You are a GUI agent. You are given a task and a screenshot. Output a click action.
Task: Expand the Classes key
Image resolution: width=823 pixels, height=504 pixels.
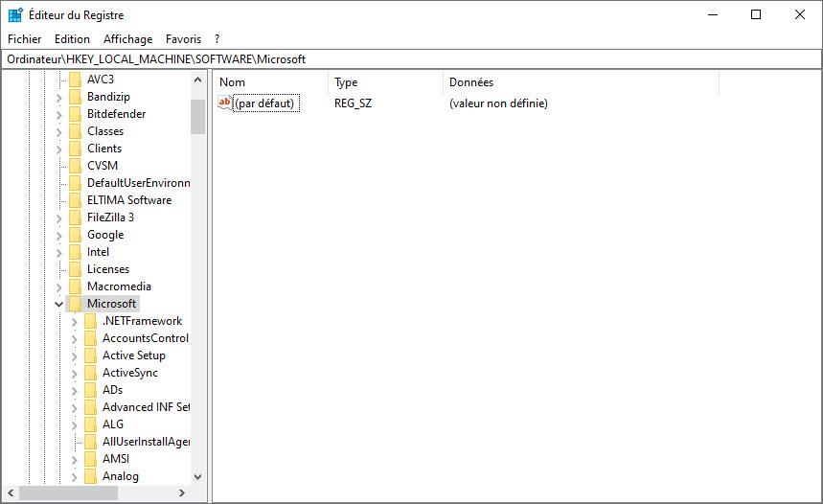pos(58,132)
